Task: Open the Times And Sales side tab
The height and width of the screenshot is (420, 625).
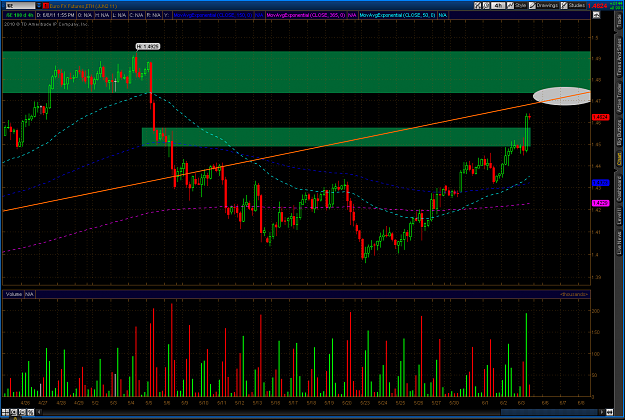Action: pyautogui.click(x=619, y=57)
